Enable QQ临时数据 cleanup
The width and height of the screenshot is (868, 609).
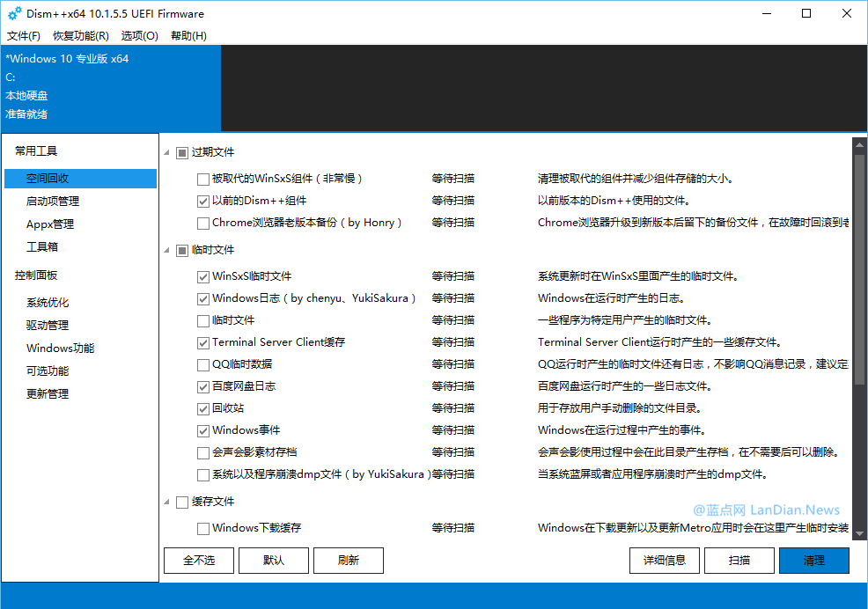point(202,363)
